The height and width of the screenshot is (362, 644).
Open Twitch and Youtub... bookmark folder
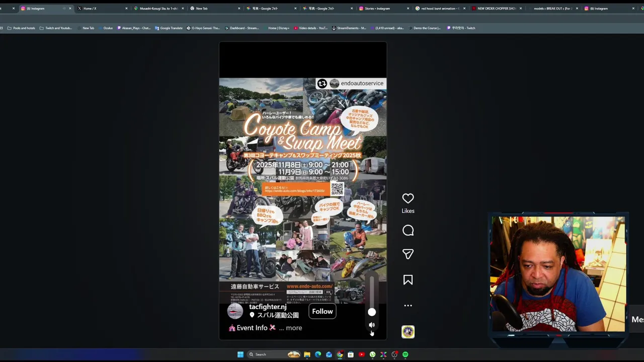point(56,28)
